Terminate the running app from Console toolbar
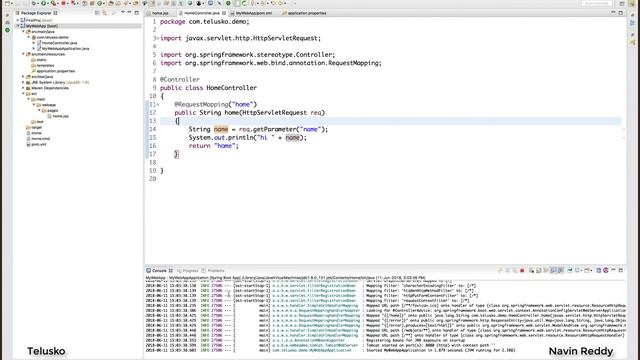640x360 pixels. tap(522, 271)
